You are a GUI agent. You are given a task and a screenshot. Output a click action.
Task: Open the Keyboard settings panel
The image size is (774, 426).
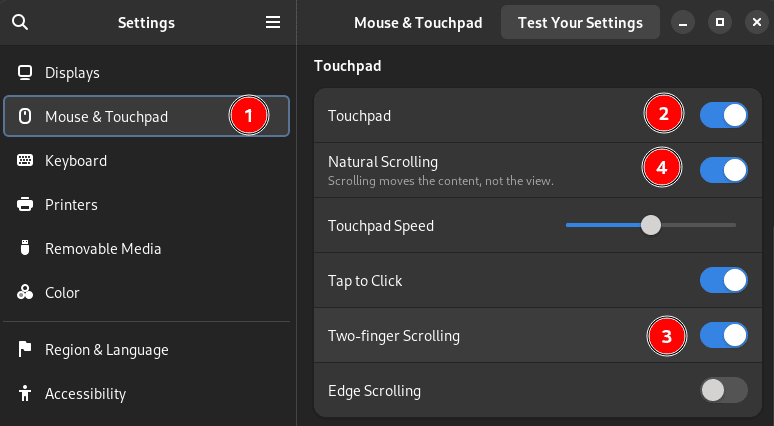[146, 160]
